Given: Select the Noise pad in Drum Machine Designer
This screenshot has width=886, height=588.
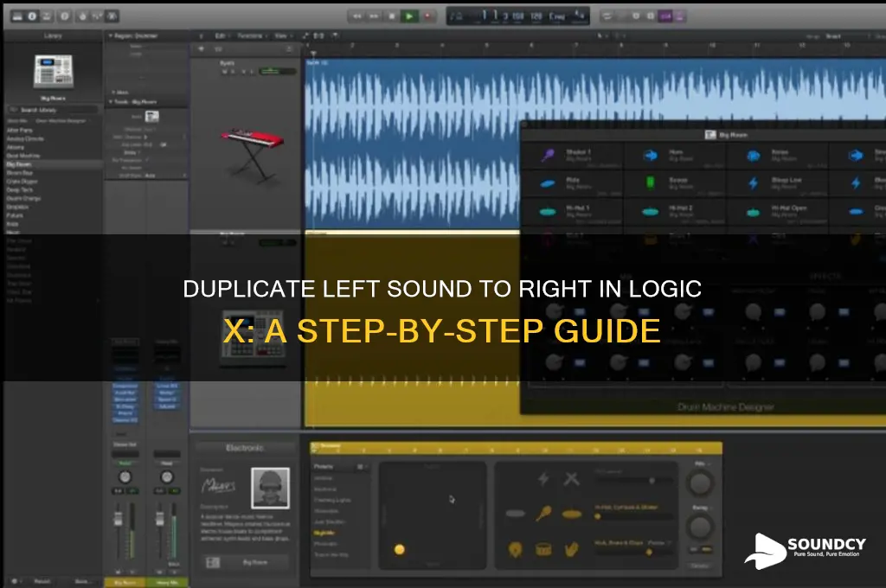Looking at the screenshot, I should [778, 156].
